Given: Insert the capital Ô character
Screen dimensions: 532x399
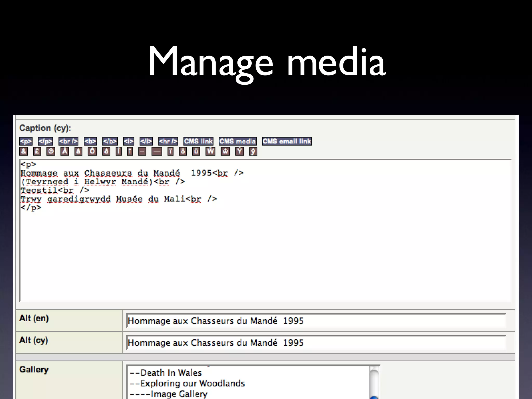Looking at the screenshot, I should [92, 151].
